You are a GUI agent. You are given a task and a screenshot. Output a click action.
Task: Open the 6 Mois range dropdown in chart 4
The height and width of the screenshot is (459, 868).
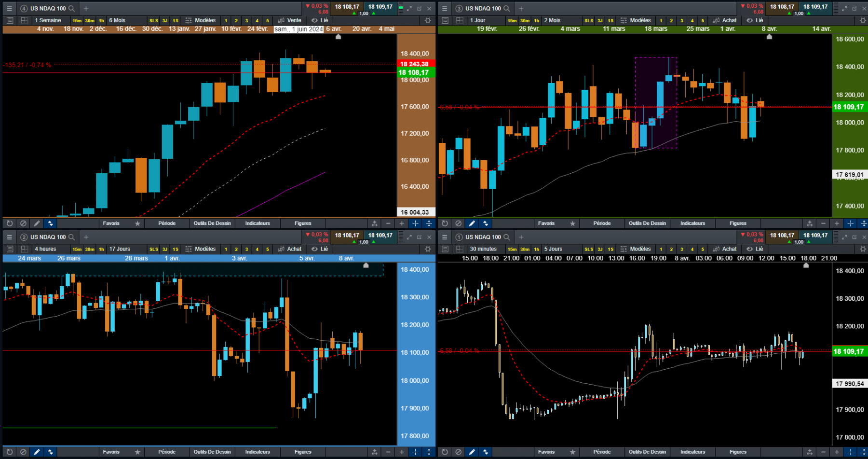(x=125, y=20)
